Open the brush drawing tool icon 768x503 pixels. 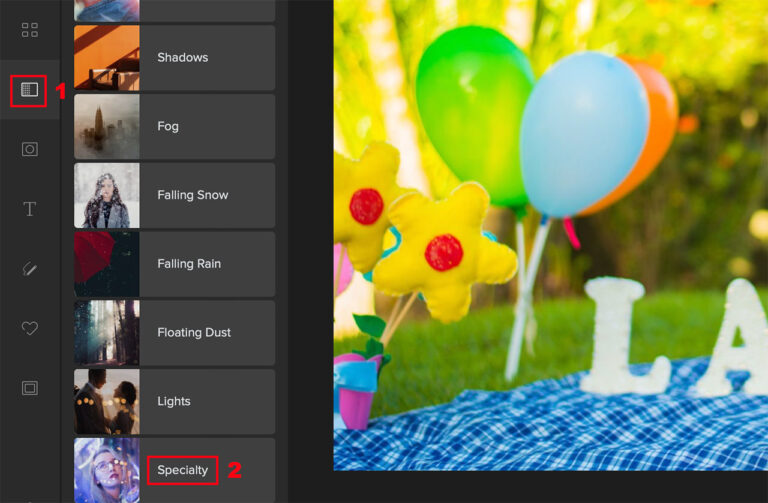[30, 268]
